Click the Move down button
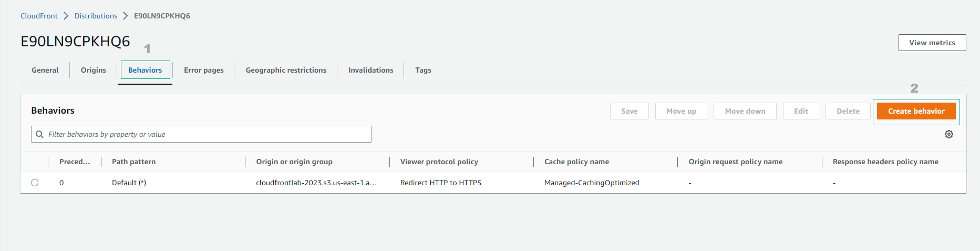This screenshot has width=980, height=251. (745, 111)
